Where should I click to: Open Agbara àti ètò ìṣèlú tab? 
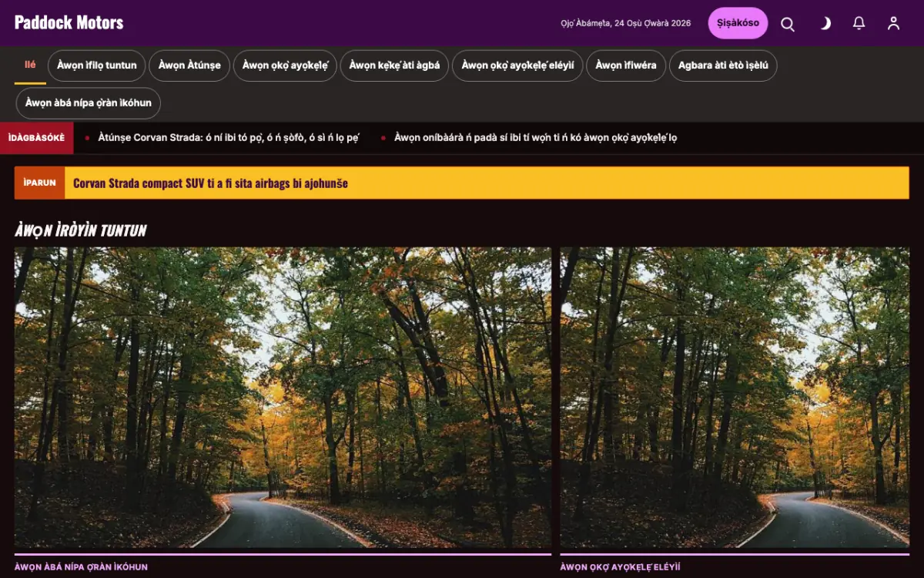723,66
